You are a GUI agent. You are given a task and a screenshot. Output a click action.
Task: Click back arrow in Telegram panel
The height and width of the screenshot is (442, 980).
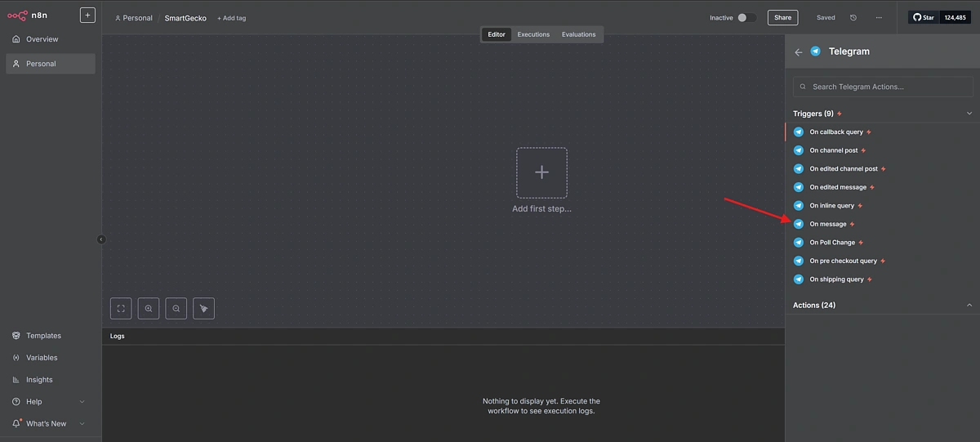(x=799, y=51)
